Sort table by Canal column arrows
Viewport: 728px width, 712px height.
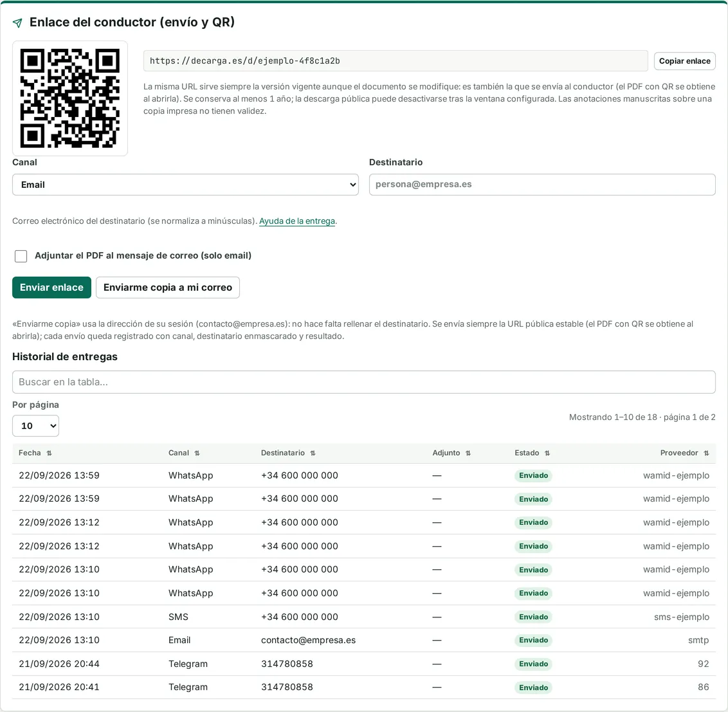(197, 453)
